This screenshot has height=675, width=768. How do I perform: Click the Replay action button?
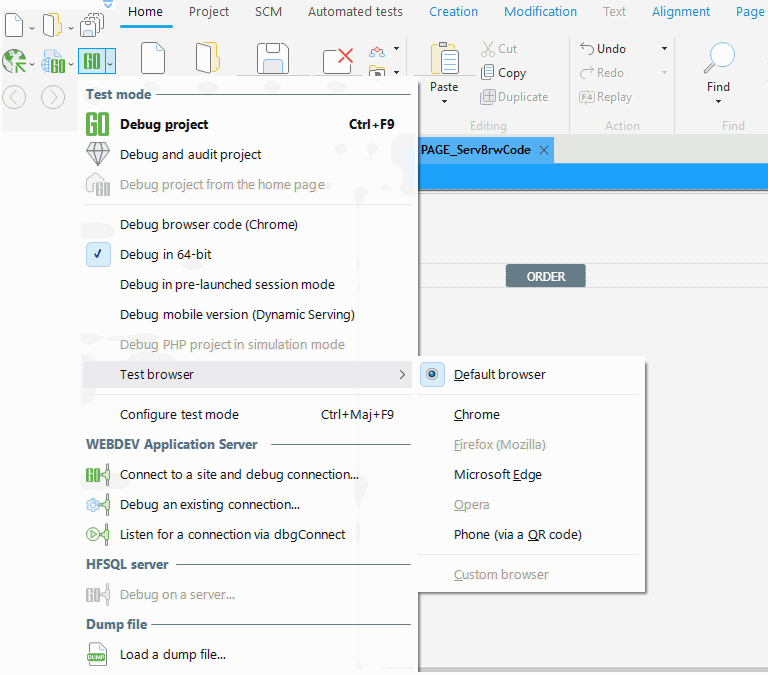[606, 96]
